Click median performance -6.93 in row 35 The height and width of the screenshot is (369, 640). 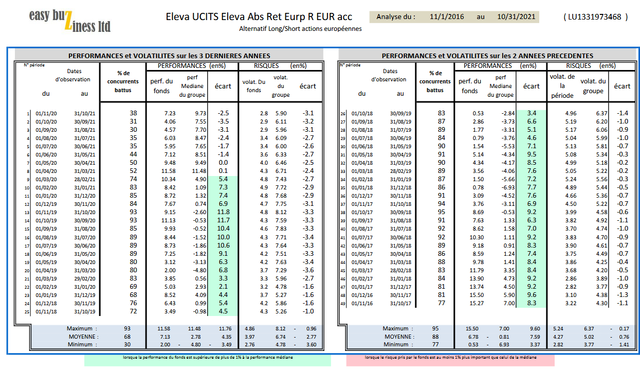[x=508, y=188]
